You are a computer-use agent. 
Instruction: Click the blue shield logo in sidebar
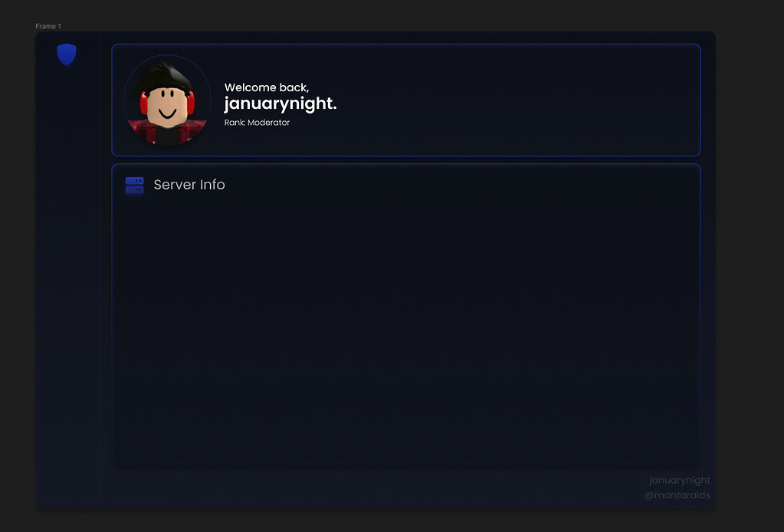67,54
